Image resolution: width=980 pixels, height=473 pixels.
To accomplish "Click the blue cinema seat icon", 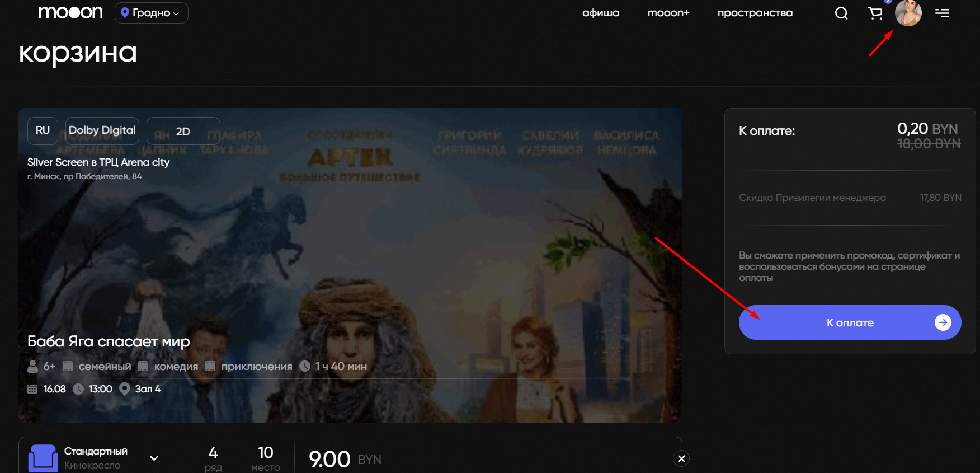I will coord(43,458).
